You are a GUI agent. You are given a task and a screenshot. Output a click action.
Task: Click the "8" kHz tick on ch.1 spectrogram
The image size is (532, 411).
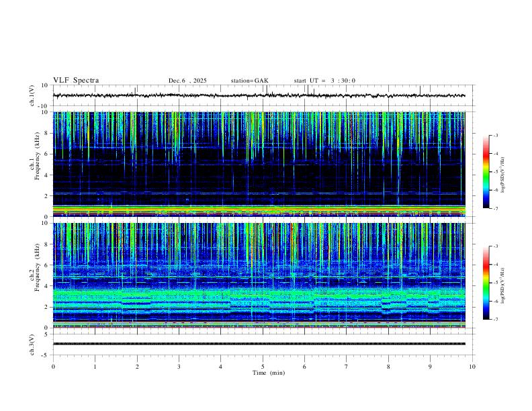tap(46, 133)
